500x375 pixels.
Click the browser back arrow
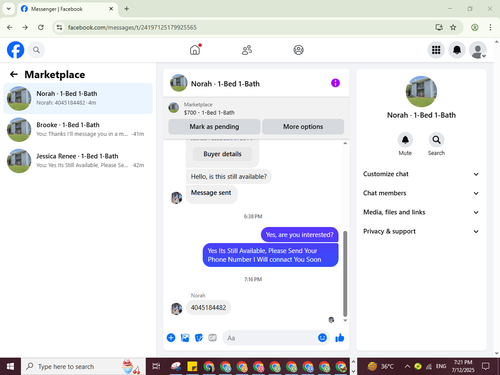(10, 27)
